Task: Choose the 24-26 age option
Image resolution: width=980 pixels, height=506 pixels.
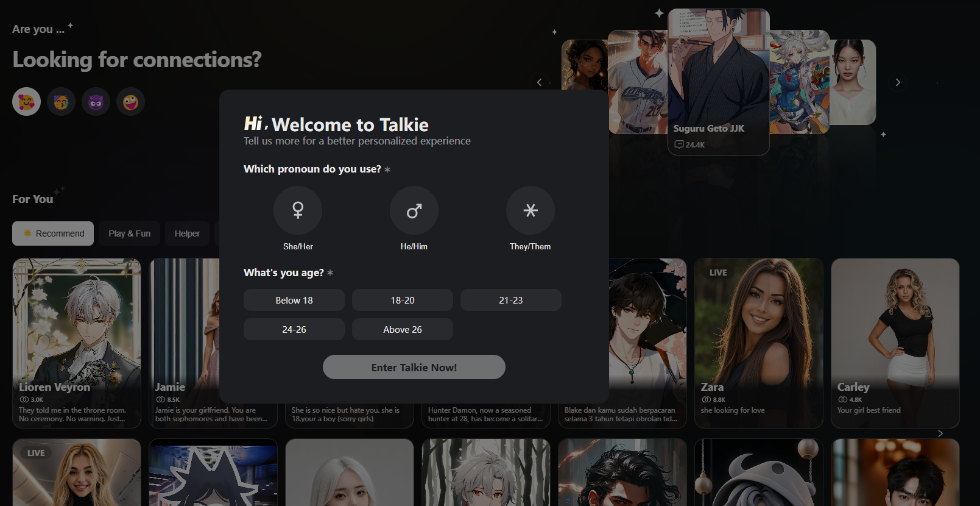Action: tap(294, 329)
